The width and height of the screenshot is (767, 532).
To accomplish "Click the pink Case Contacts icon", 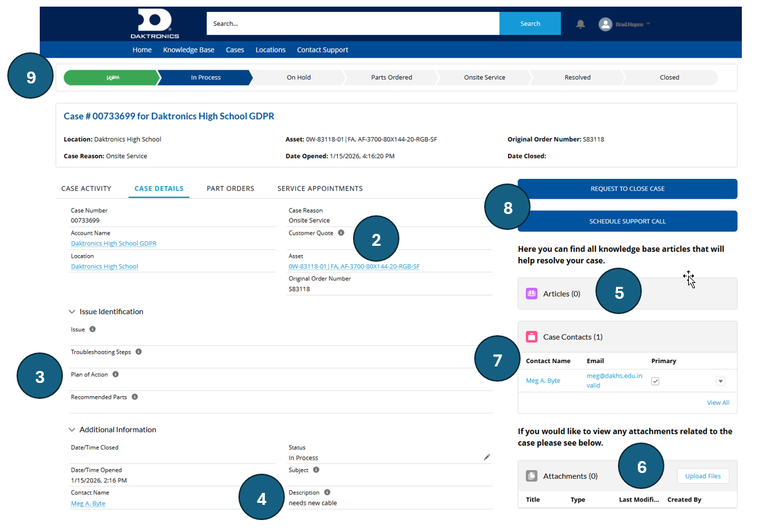I will [x=532, y=337].
